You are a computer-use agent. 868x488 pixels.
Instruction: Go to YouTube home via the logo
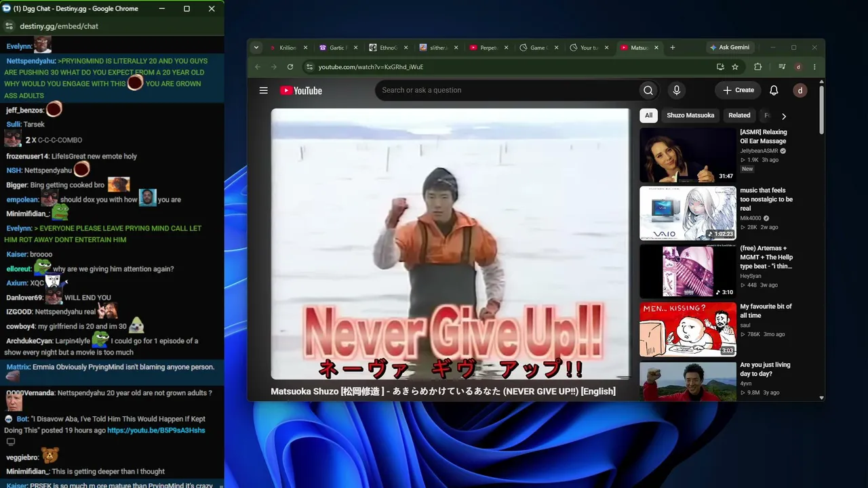point(301,90)
